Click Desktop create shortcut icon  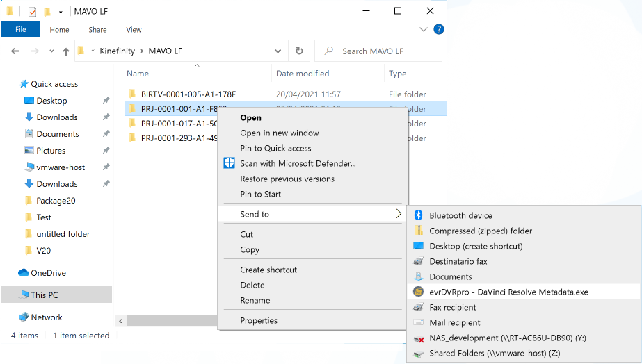coord(418,246)
